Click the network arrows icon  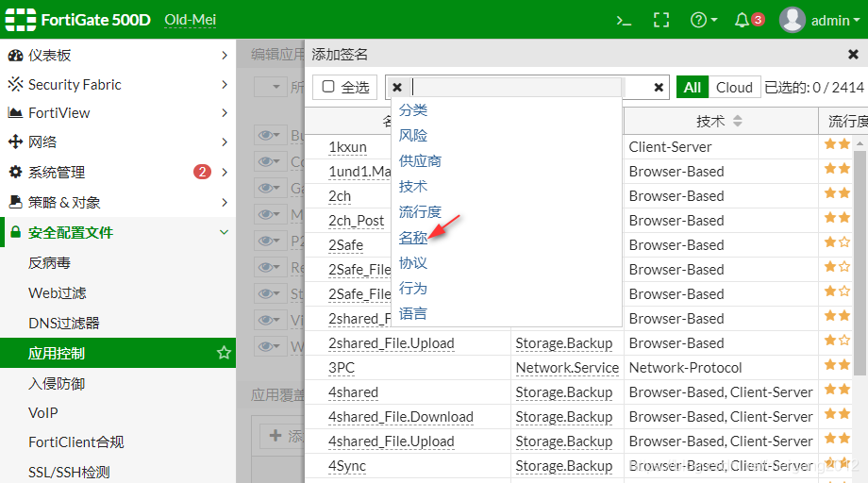pyautogui.click(x=15, y=142)
